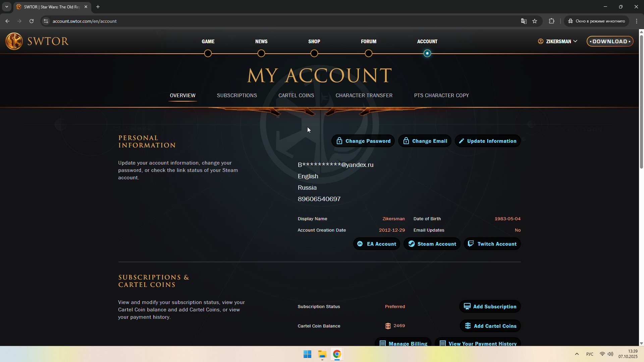
Task: Open the Steam Account link button
Action: 432,244
